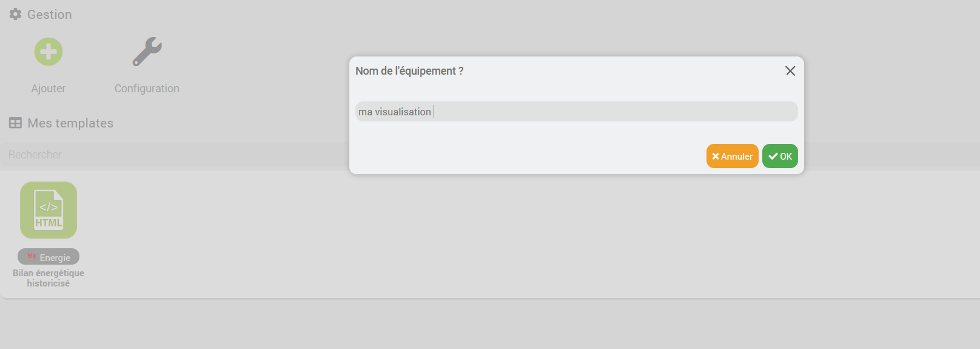Image resolution: width=980 pixels, height=349 pixels.
Task: Click the Ajouter text label
Action: point(49,89)
